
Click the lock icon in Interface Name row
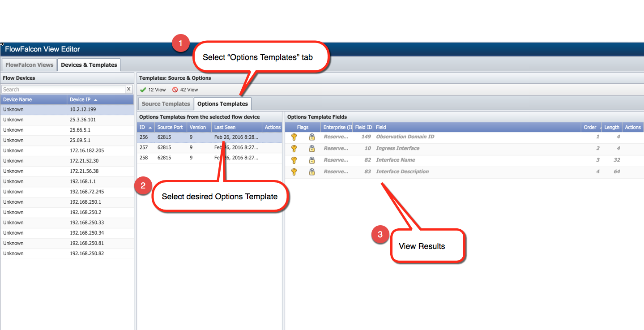pos(312,160)
